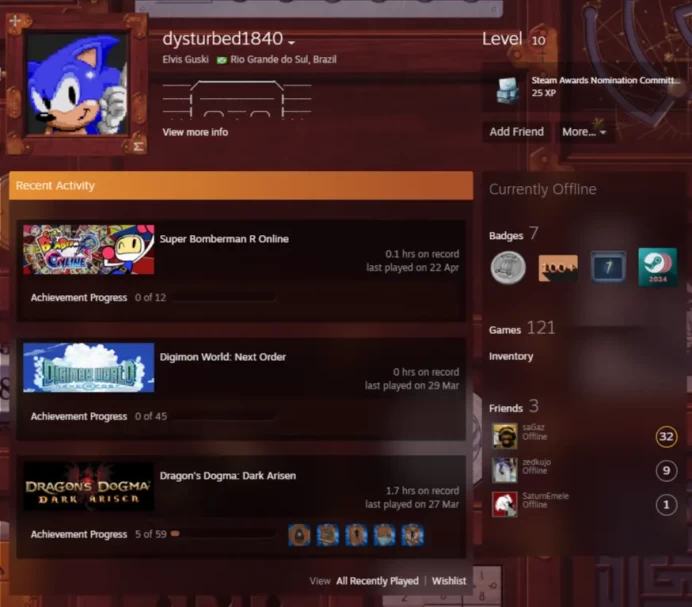692x607 pixels.
Task: Click the Digimon World achievement progress bar
Action: pos(223,416)
